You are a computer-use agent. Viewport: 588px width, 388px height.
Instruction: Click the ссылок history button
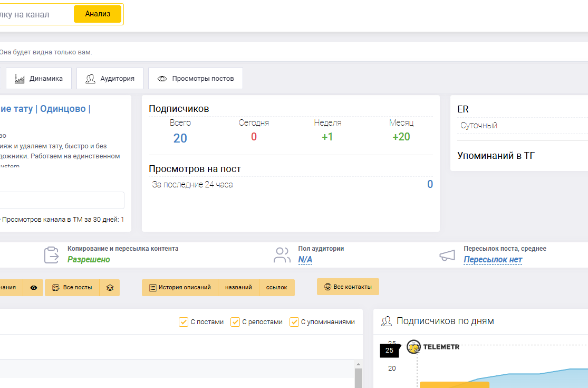[x=277, y=288]
